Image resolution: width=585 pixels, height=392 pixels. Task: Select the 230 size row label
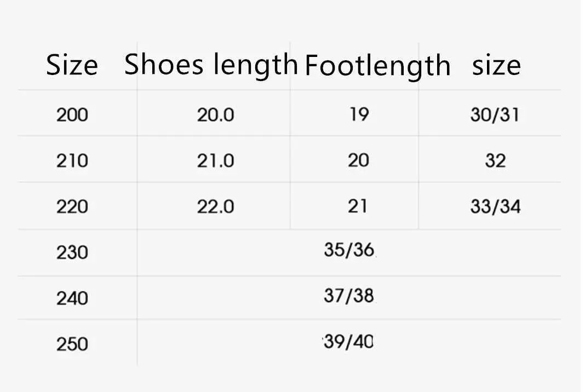click(72, 252)
